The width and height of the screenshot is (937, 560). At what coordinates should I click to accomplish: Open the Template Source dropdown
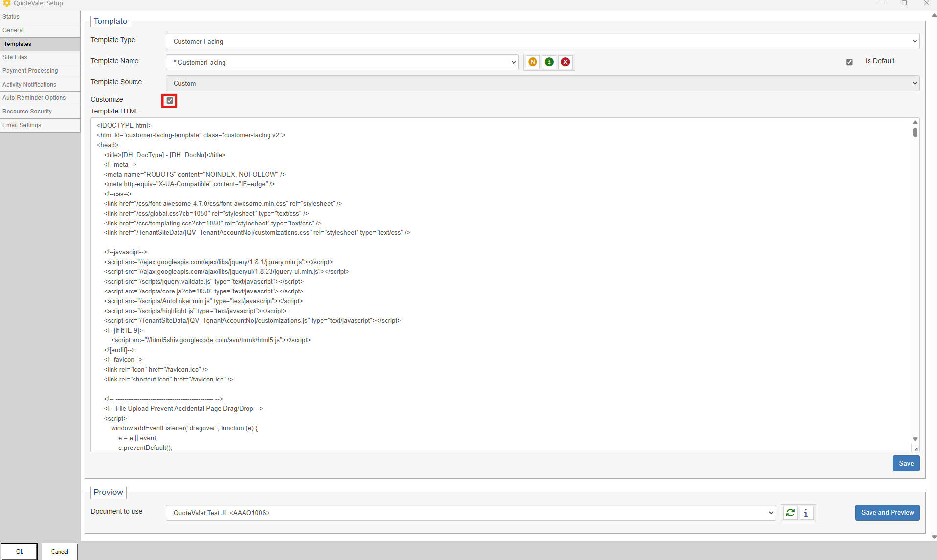tap(542, 83)
